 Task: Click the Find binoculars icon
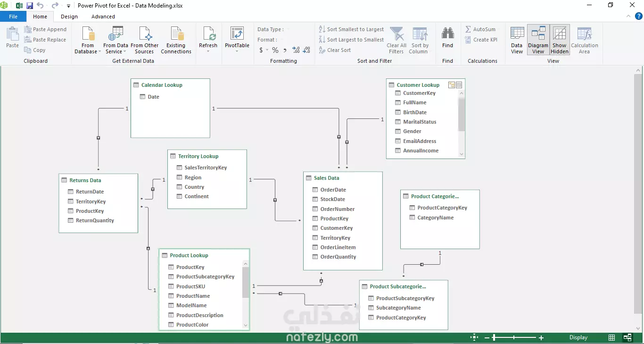click(x=447, y=33)
